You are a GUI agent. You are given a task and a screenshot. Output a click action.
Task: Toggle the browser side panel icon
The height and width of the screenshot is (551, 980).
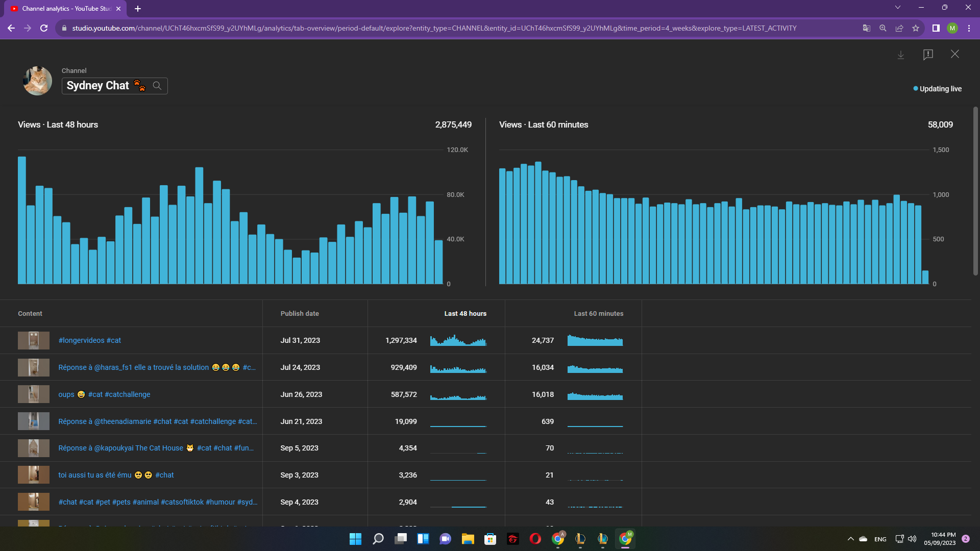(936, 28)
